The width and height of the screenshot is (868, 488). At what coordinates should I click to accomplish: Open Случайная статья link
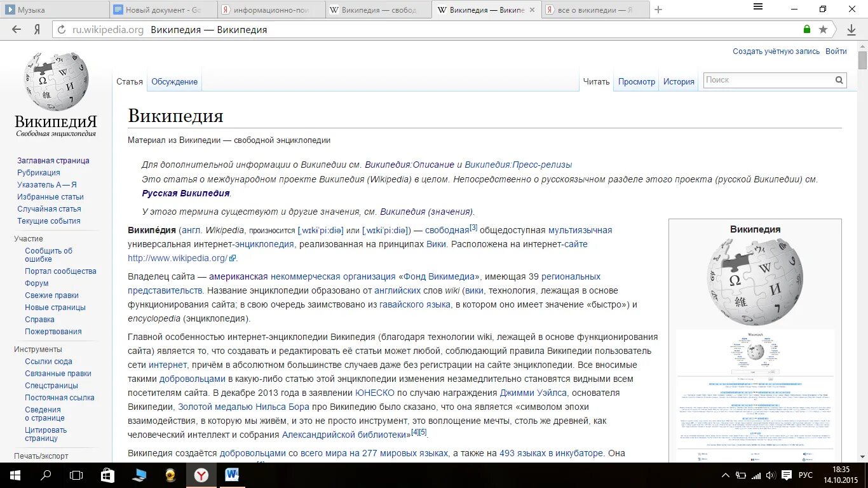click(49, 209)
